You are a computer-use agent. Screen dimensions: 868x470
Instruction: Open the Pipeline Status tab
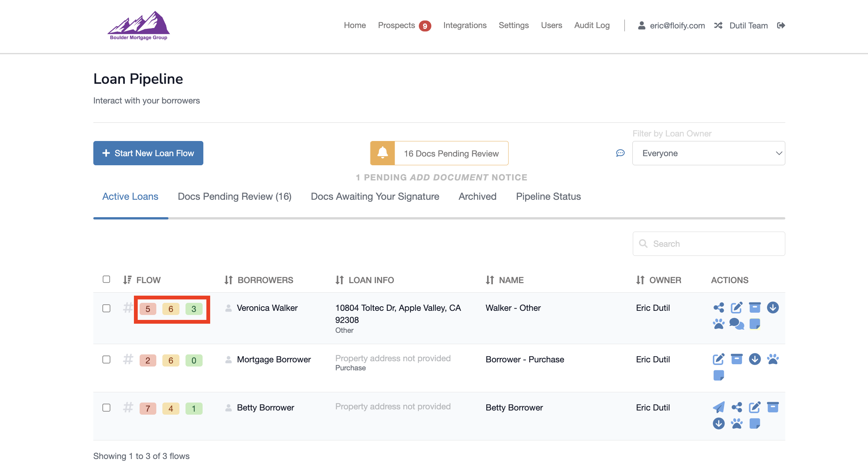(548, 196)
